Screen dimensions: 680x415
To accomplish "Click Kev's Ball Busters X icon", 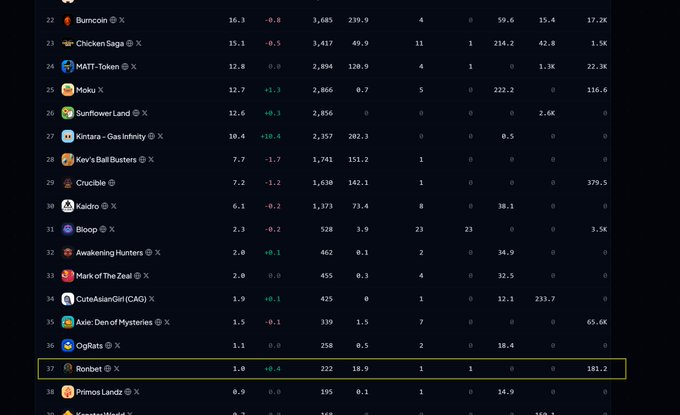I will (x=151, y=160).
